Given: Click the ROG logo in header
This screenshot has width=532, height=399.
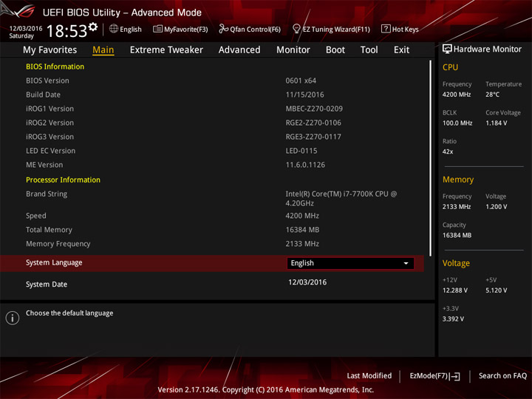Looking at the screenshot, I should (18, 11).
